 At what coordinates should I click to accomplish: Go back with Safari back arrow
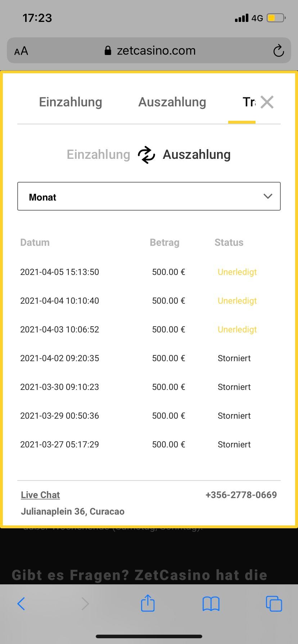pyautogui.click(x=21, y=603)
